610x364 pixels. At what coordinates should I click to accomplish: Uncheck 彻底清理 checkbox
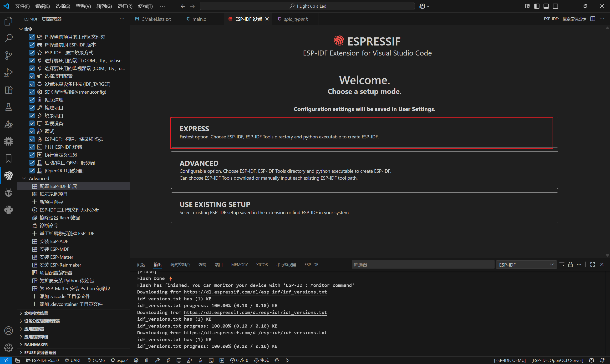tap(32, 100)
